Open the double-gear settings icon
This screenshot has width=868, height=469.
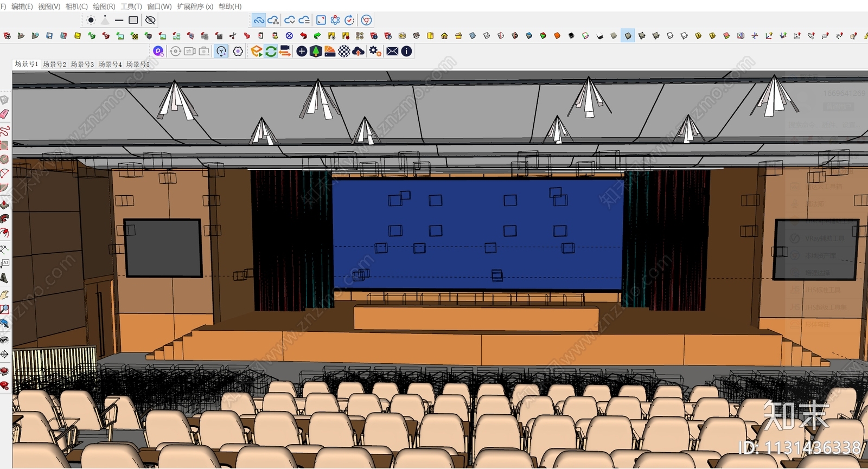(375, 51)
